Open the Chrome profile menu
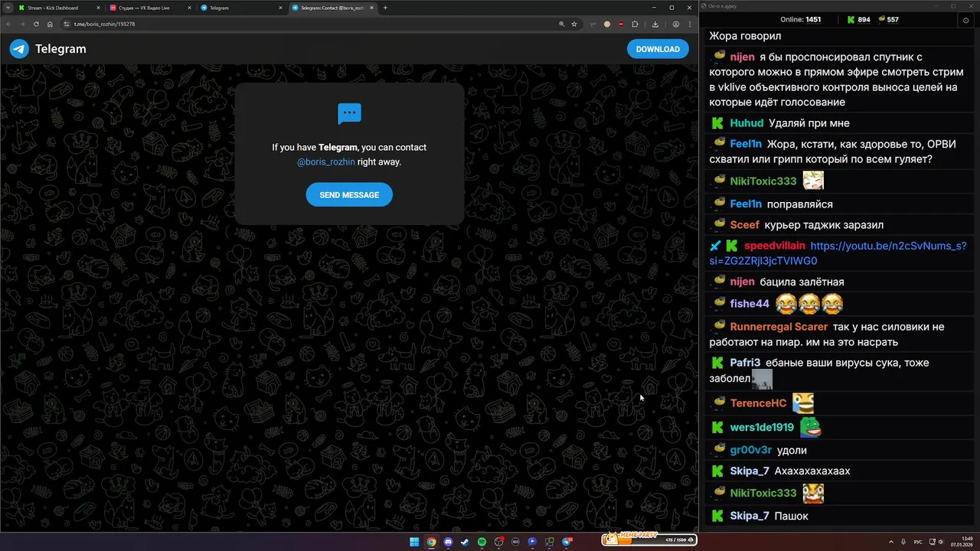The width and height of the screenshot is (980, 551). [x=676, y=24]
